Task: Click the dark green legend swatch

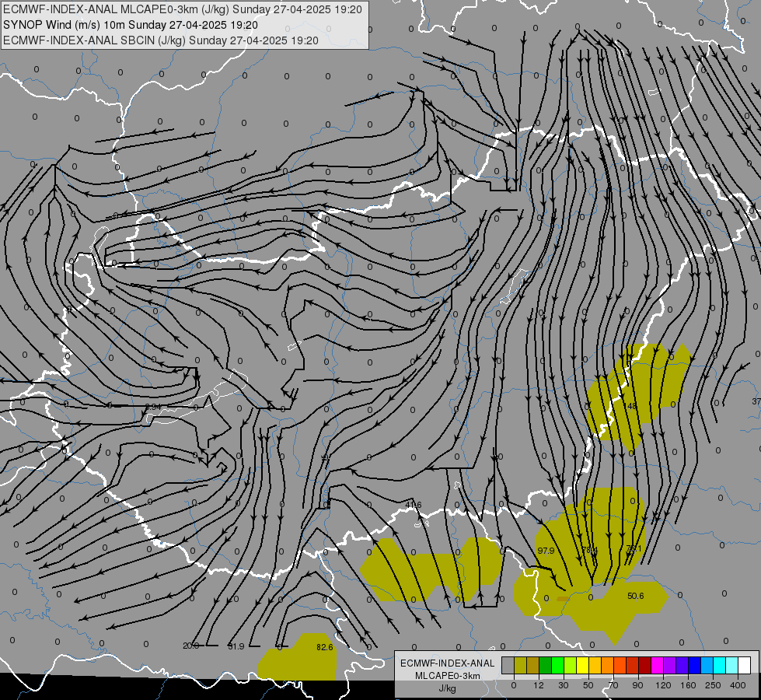Action: [x=545, y=665]
